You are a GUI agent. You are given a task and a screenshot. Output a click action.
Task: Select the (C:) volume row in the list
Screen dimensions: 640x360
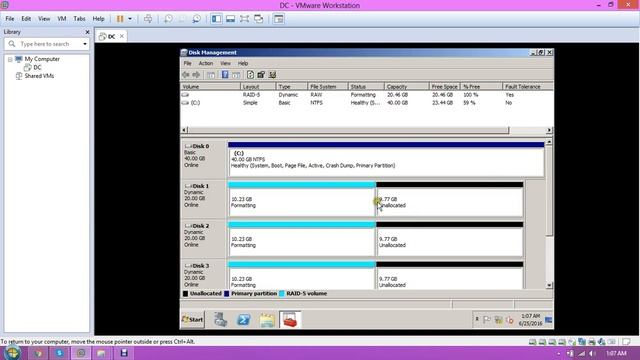pos(367,103)
